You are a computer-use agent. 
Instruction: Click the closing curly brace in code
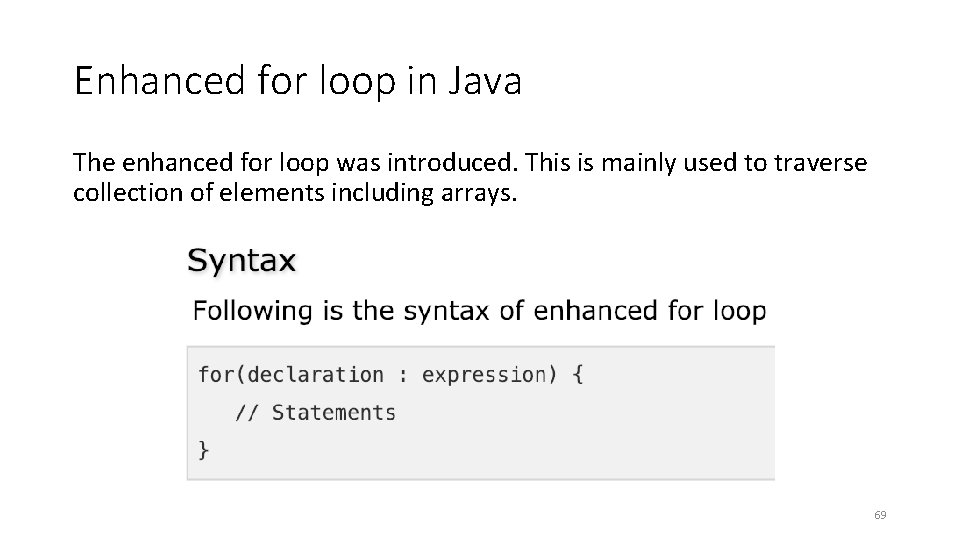204,450
